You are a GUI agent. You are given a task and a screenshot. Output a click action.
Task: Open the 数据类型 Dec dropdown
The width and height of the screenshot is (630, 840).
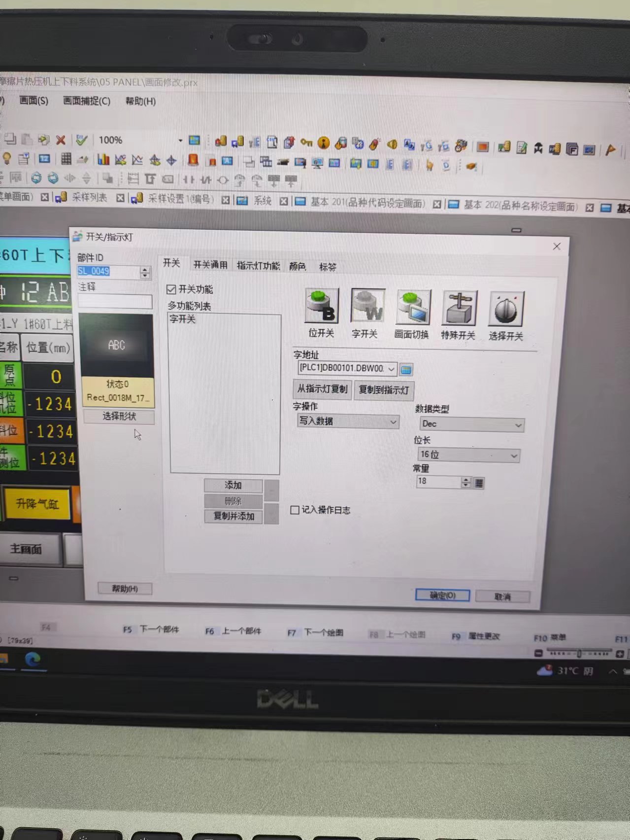click(x=518, y=425)
